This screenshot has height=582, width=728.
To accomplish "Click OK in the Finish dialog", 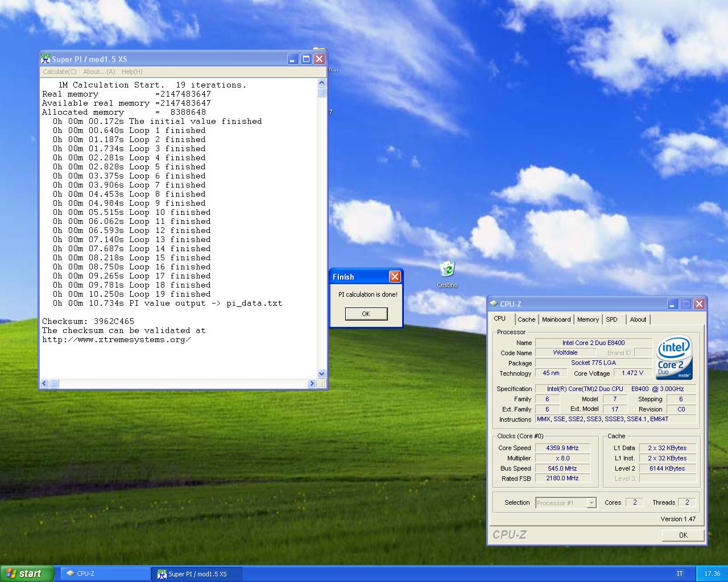I will (366, 314).
